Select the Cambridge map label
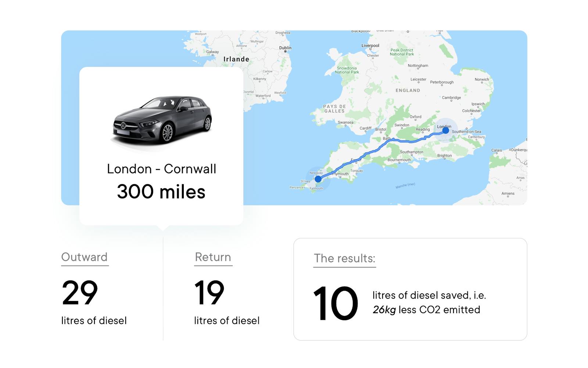This screenshot has width=588, height=368. pyautogui.click(x=451, y=98)
